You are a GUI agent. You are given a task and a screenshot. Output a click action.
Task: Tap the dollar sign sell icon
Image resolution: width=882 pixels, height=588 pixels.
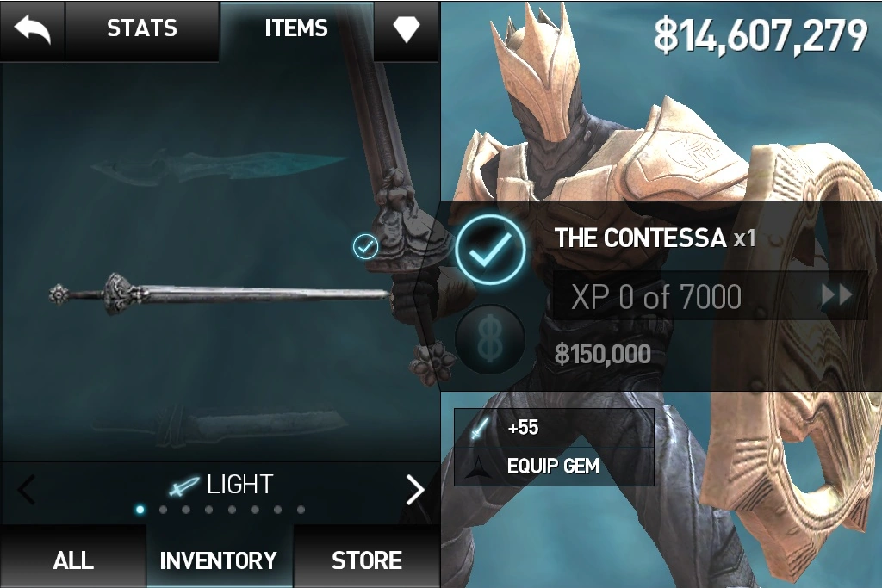point(490,338)
